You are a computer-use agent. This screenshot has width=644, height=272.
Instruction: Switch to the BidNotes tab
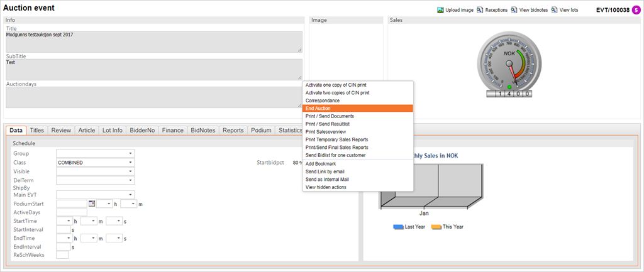point(203,131)
